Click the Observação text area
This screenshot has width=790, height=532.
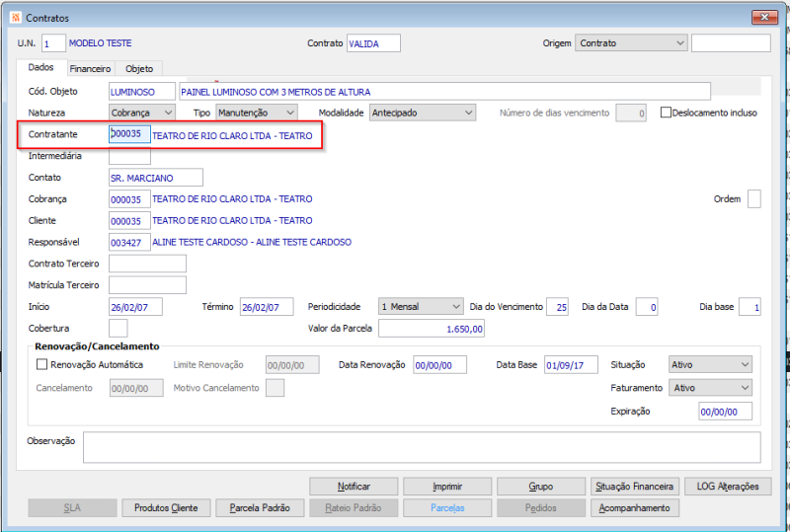coord(422,447)
